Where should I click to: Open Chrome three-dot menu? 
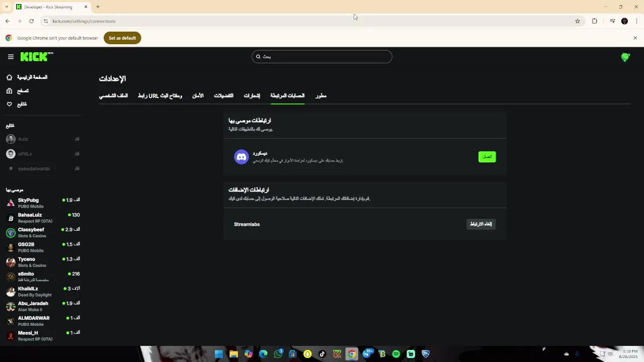pos(637,21)
